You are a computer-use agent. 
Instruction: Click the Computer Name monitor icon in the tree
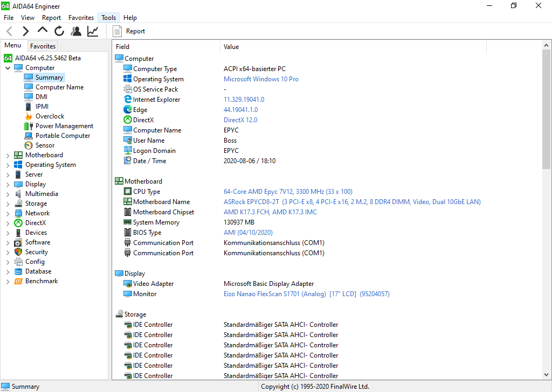coord(29,87)
